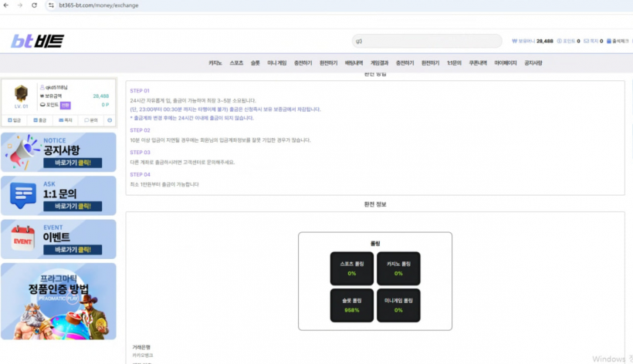Open 공지사항 in the top navigation bar
Screen dimensions: 633x364
533,63
